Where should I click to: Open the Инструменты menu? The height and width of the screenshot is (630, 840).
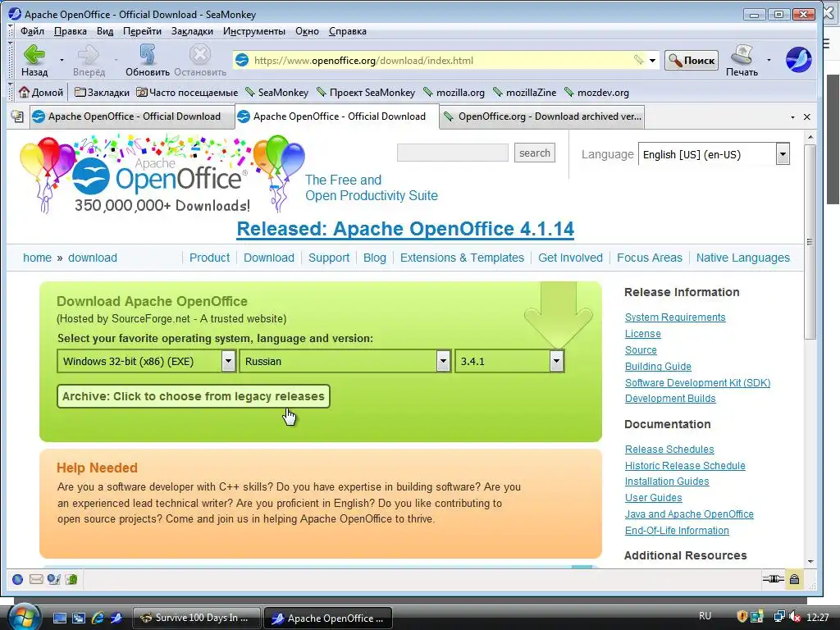(x=254, y=31)
